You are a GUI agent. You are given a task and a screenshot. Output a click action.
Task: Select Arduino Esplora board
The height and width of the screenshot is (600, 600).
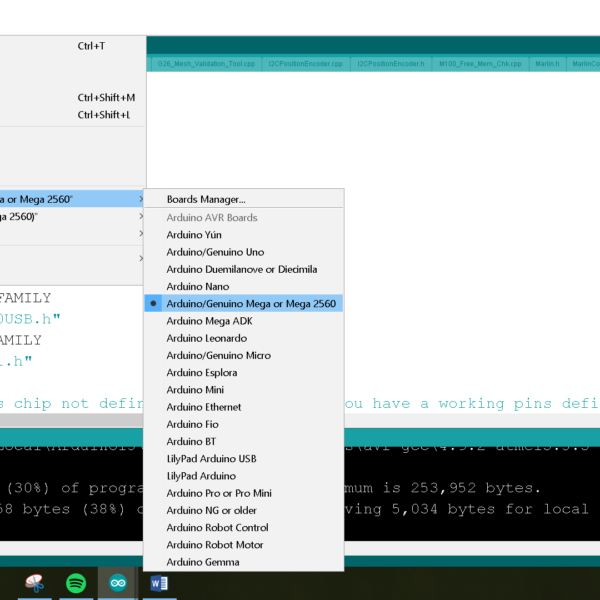pyautogui.click(x=243, y=372)
